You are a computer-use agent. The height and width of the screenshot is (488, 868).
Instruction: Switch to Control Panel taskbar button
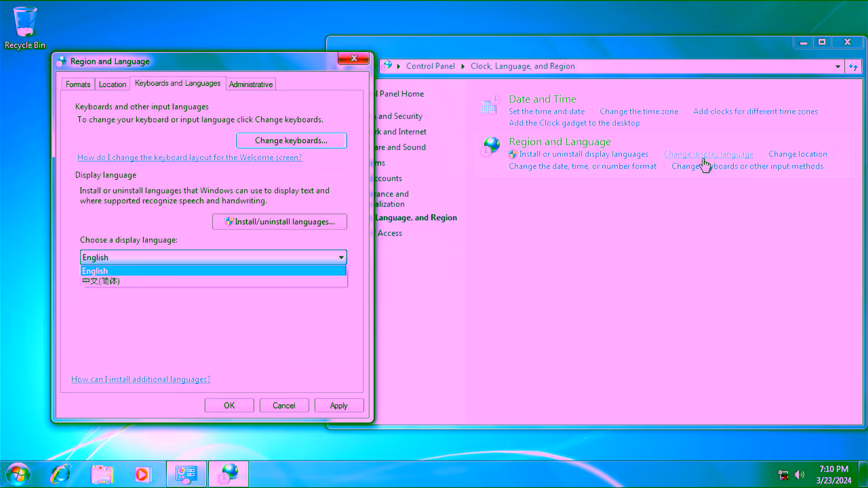pyautogui.click(x=186, y=474)
